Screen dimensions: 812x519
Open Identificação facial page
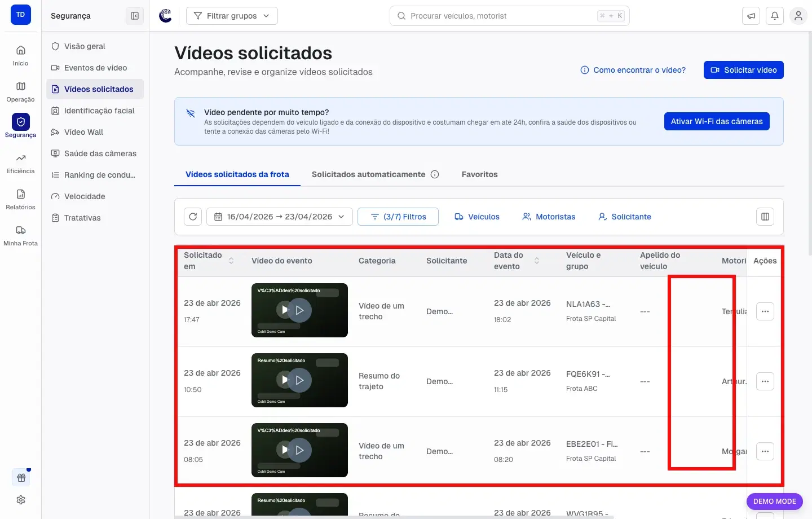95,111
